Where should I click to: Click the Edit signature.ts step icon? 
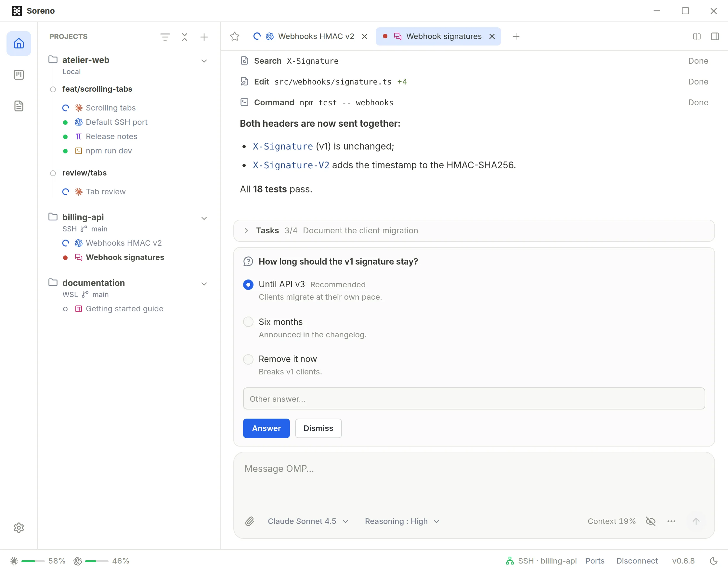tap(244, 81)
